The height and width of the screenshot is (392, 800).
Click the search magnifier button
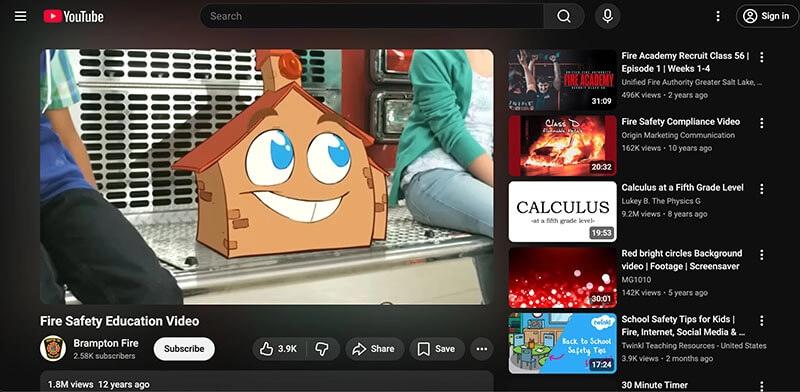point(564,16)
